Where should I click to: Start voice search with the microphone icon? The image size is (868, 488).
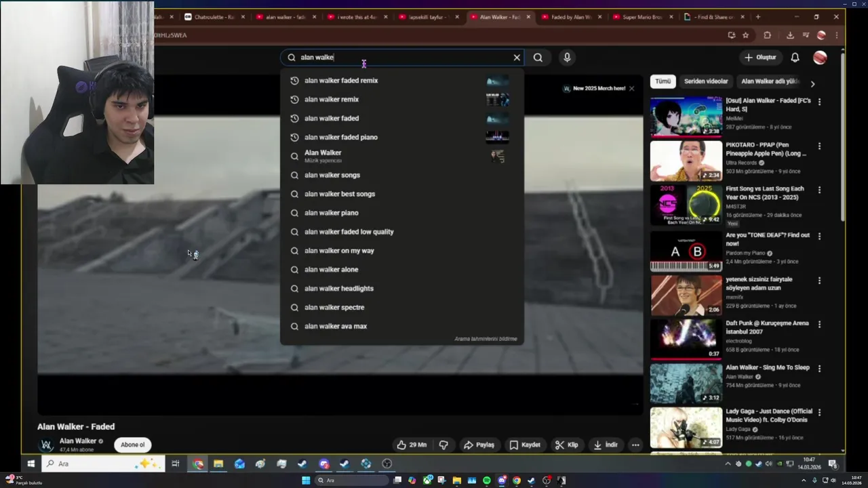(567, 58)
